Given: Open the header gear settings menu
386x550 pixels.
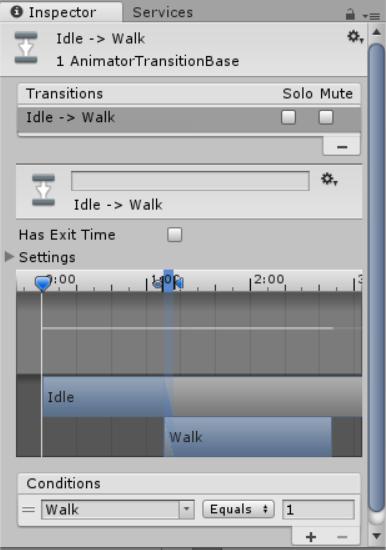Looking at the screenshot, I should [355, 36].
